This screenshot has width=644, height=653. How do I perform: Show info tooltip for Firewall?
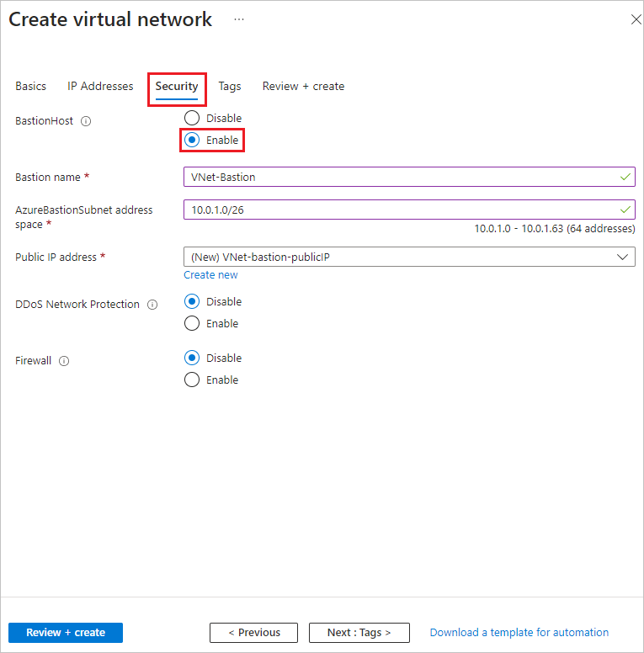pyautogui.click(x=64, y=361)
